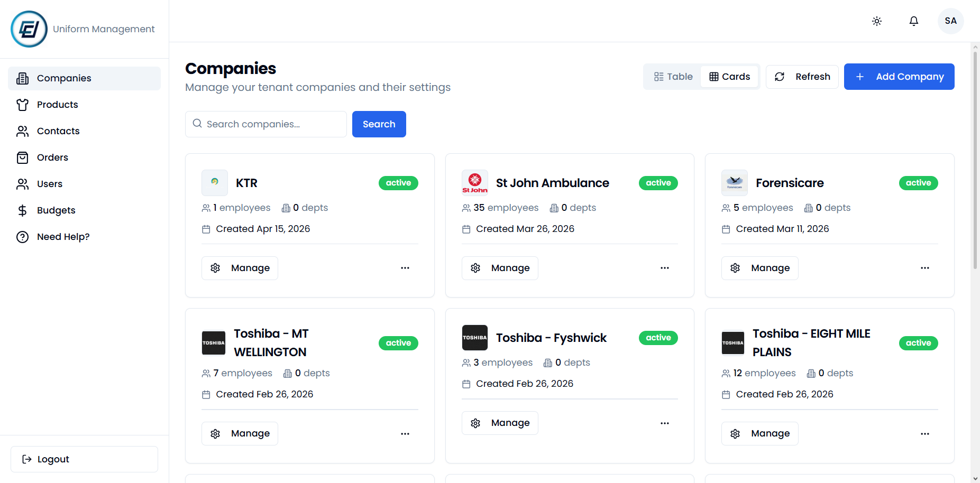The height and width of the screenshot is (483, 980).
Task: Click the Add Company button
Action: pyautogui.click(x=899, y=77)
